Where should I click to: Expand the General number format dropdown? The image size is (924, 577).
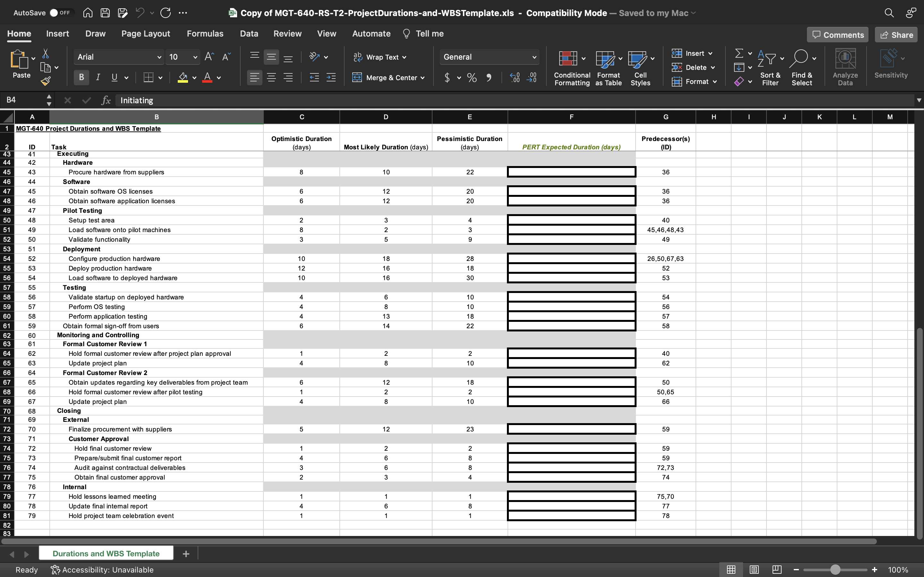(534, 57)
